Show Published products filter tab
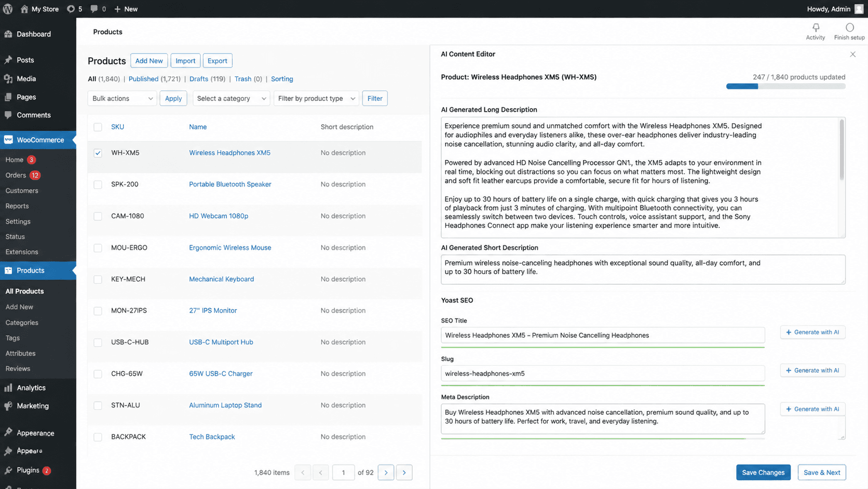This screenshot has height=489, width=868. pos(143,79)
